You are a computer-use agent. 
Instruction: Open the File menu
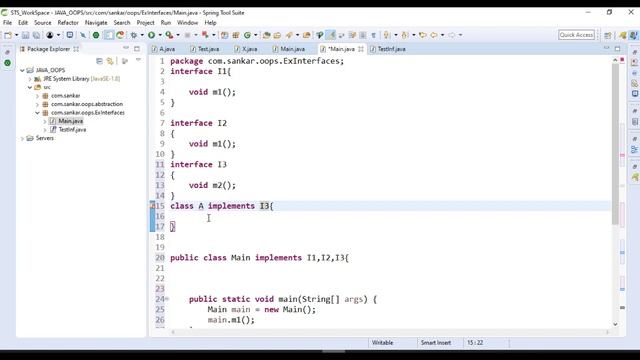pyautogui.click(x=7, y=23)
